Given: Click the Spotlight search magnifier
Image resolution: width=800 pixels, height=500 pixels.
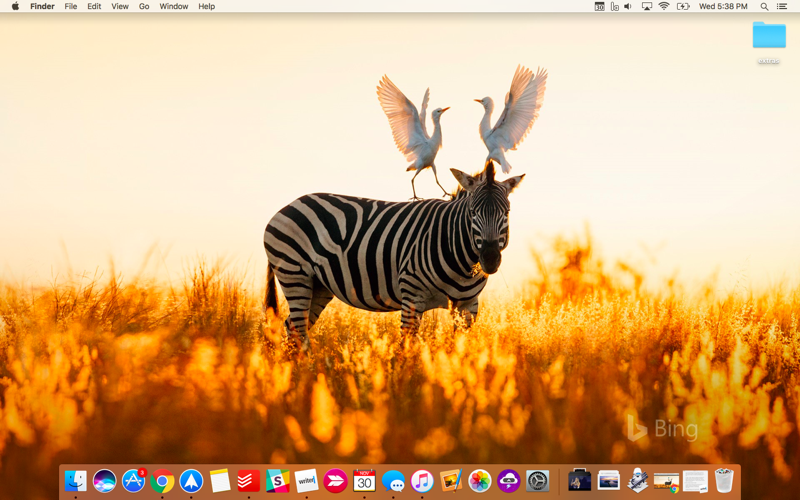Looking at the screenshot, I should coord(764,6).
